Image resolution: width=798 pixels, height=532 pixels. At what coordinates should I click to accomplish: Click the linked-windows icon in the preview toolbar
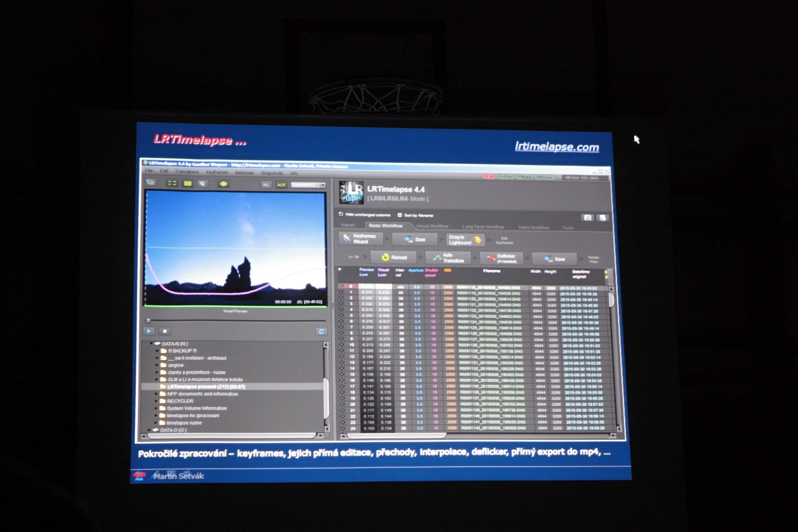point(151,182)
